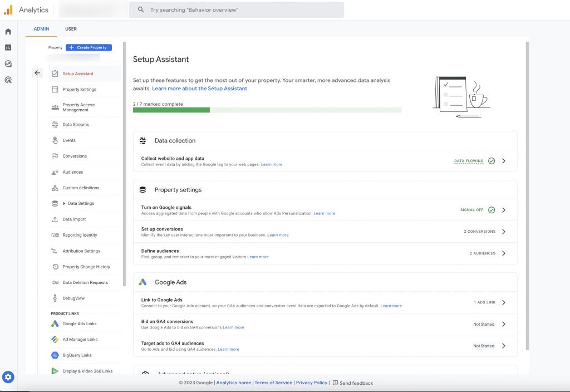Click the Events hand icon

tap(55, 140)
